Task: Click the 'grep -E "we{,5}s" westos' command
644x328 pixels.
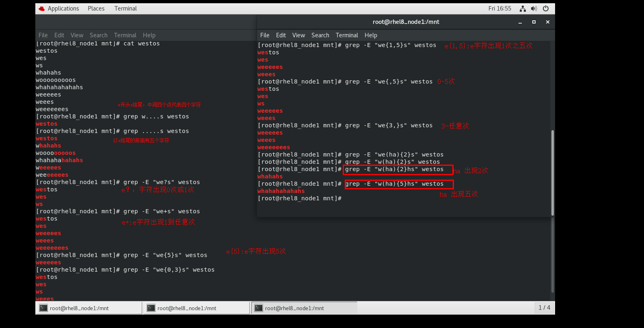Action: [389, 81]
